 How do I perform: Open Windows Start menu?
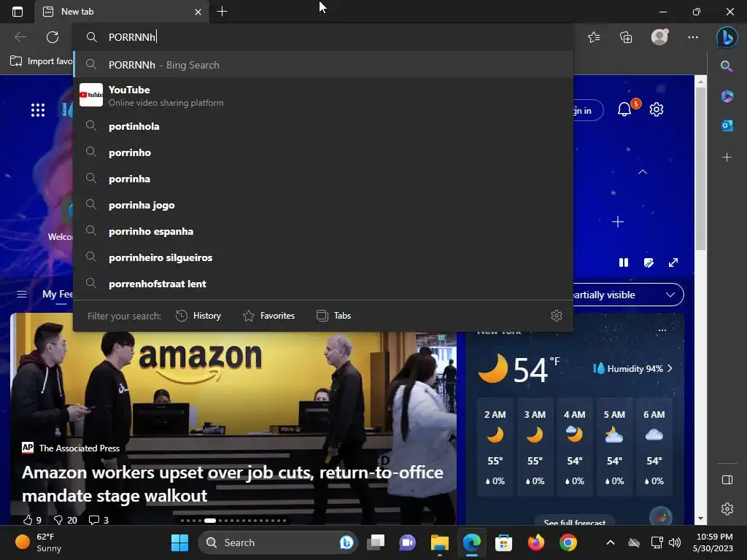[179, 542]
